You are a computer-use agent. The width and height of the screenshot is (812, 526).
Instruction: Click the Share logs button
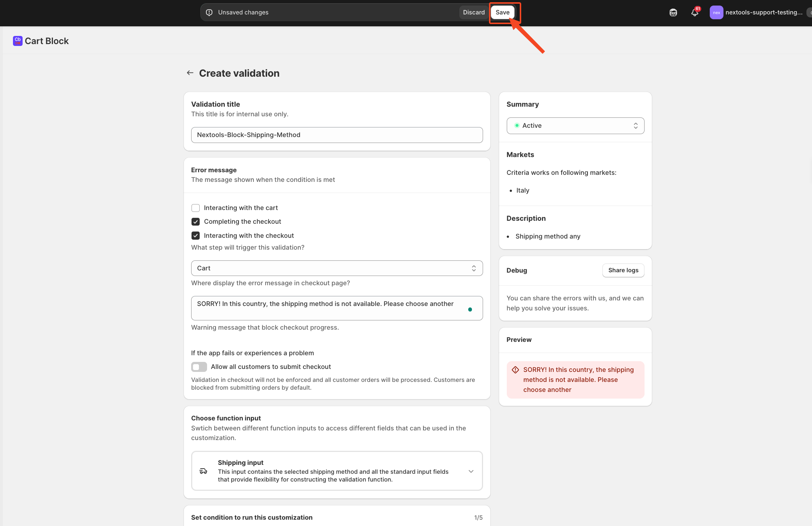(x=623, y=270)
